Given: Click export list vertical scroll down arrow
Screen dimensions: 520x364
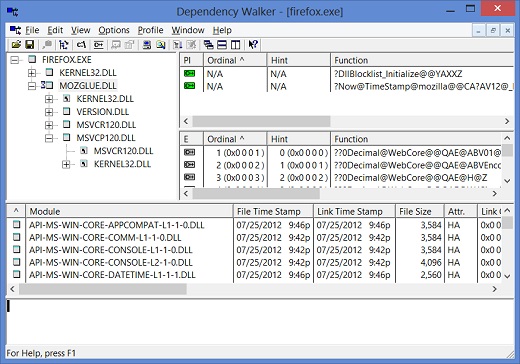Looking at the screenshot, I should coord(507,181).
